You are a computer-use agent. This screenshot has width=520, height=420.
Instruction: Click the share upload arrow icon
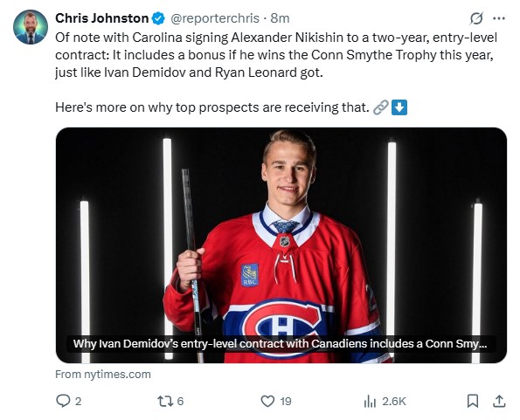coord(499,401)
